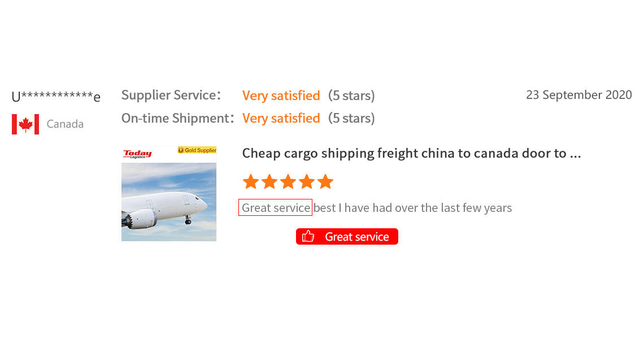
Task: Click the reviewer name U************e
Action: click(56, 97)
